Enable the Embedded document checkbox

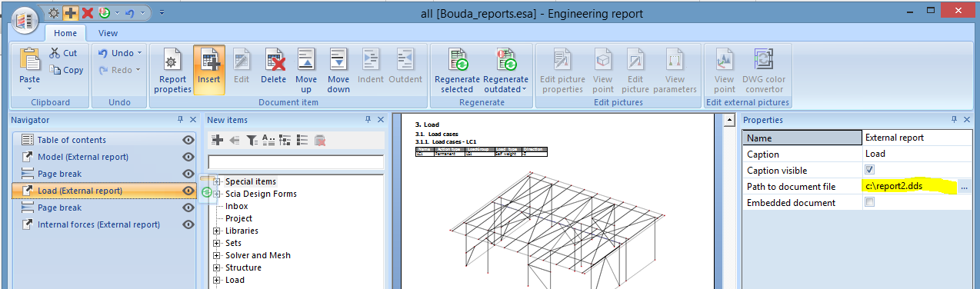click(x=869, y=203)
